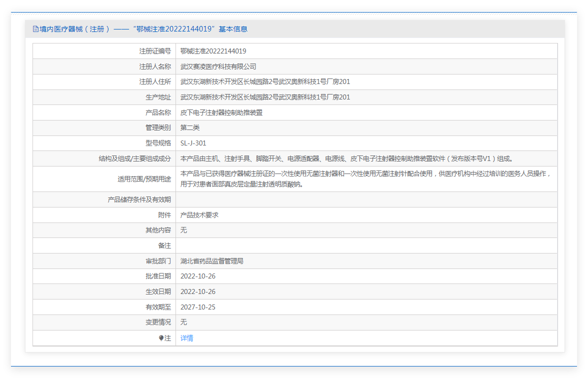This screenshot has width=588, height=378.
Task: Select date 2022-10-26 in 生效日期 row
Action: [198, 292]
